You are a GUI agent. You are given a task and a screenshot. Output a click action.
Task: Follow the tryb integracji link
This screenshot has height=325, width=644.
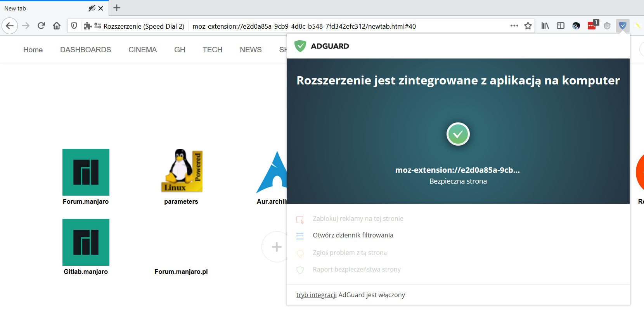pos(317,295)
